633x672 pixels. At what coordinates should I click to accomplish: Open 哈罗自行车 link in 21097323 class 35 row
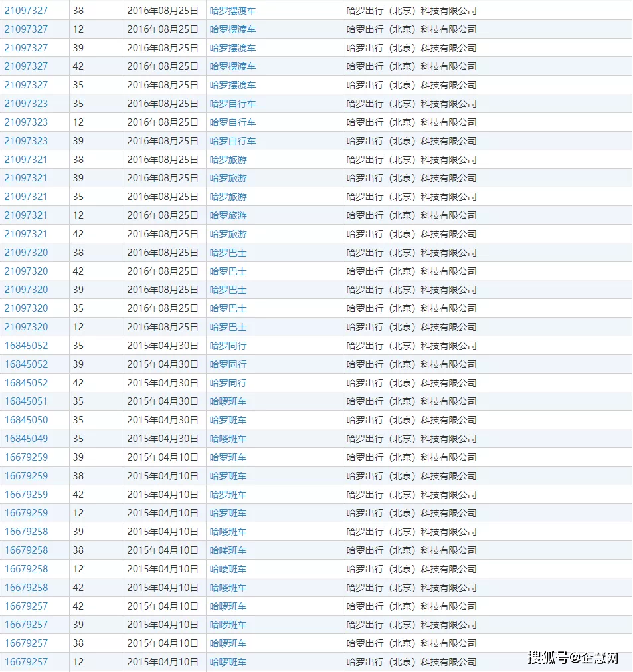232,104
